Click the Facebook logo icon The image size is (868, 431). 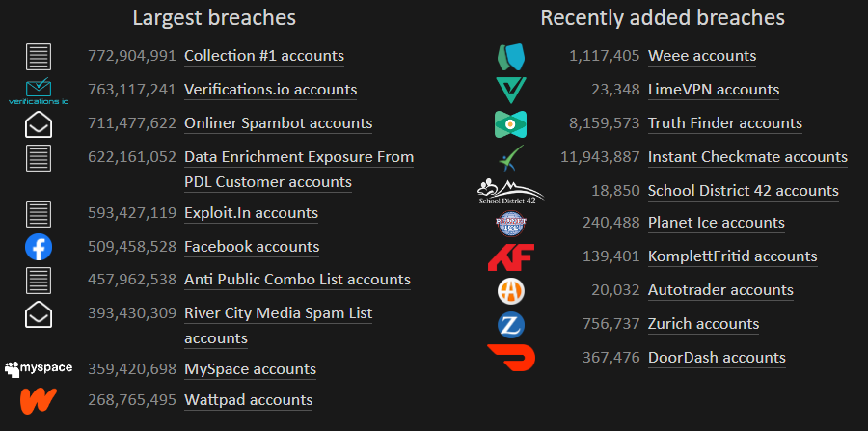click(39, 247)
